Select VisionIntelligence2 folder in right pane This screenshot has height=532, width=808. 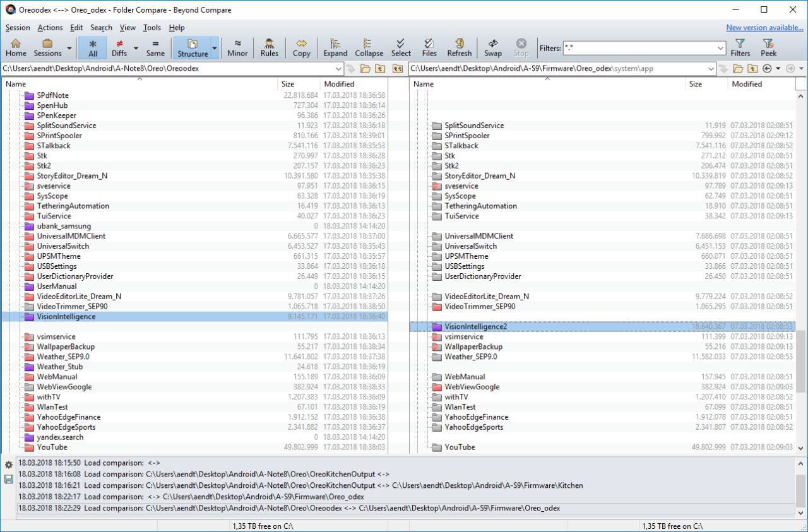point(602,326)
